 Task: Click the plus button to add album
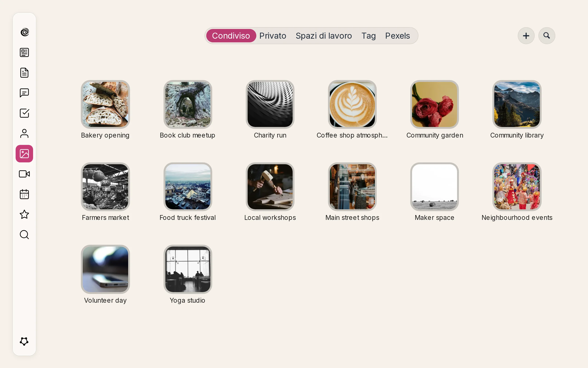(x=526, y=36)
